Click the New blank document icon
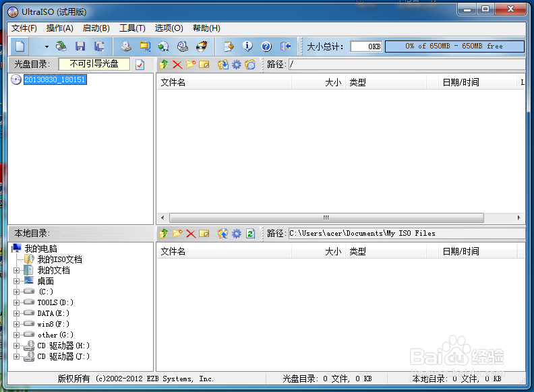This screenshot has width=534, height=392. pos(20,46)
